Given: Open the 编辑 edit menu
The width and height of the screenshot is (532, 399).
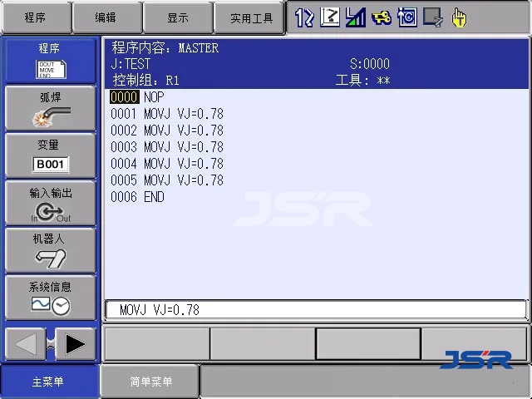Looking at the screenshot, I should [106, 17].
